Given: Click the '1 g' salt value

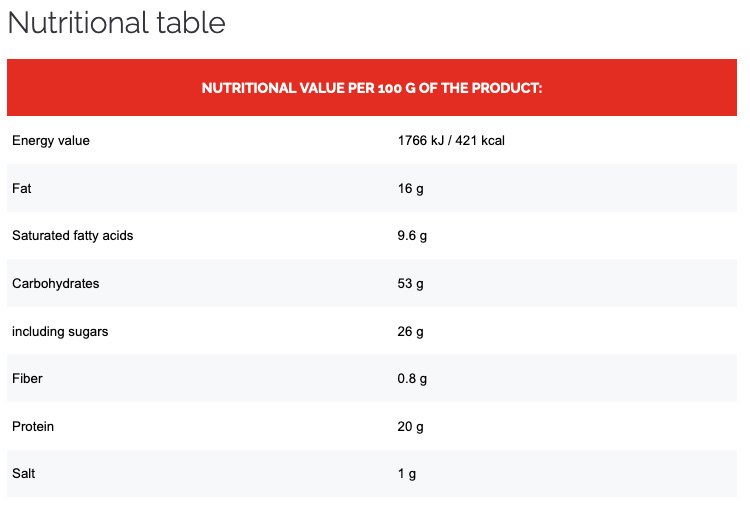Looking at the screenshot, I should (407, 474).
